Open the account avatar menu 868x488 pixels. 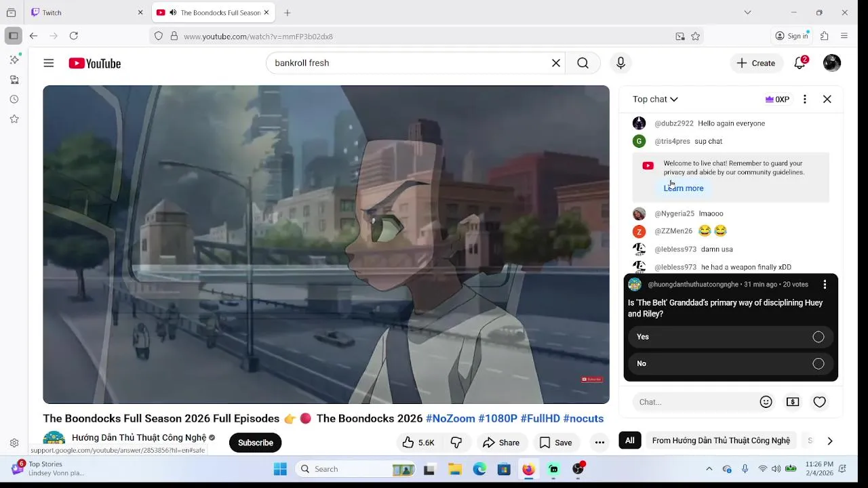[x=832, y=63]
